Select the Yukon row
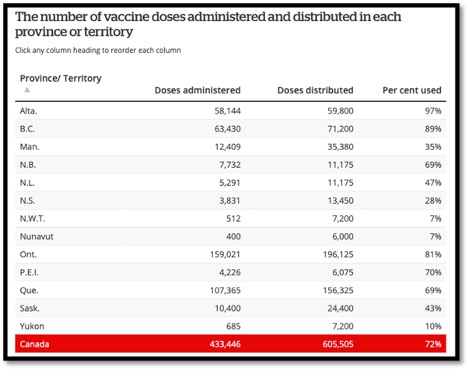This screenshot has width=468, height=370. 230,326
